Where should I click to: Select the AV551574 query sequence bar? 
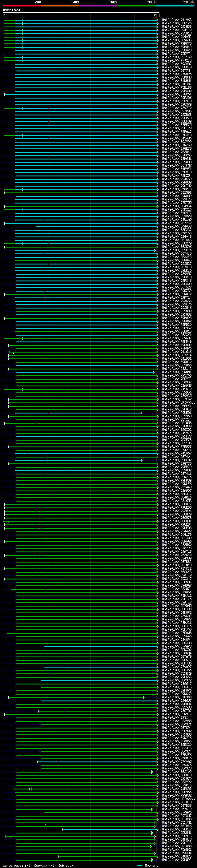pyautogui.click(x=81, y=12)
